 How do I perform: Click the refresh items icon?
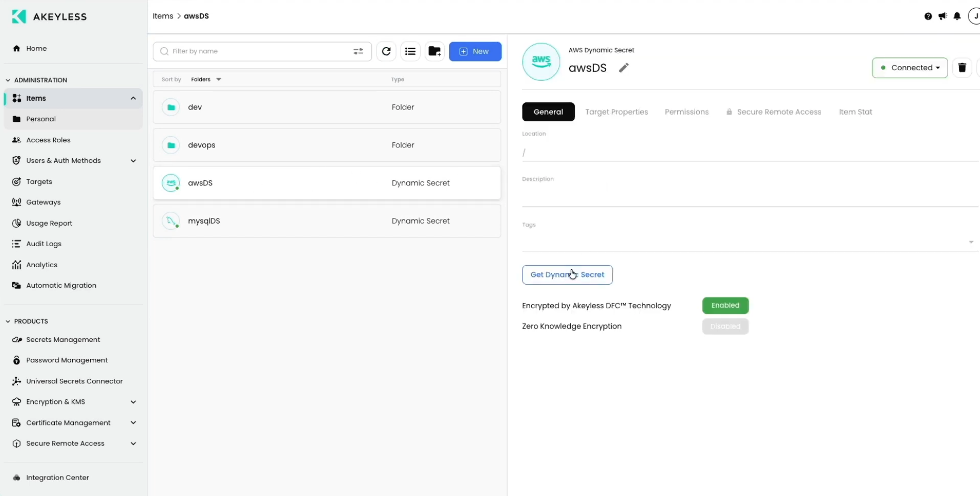click(386, 51)
